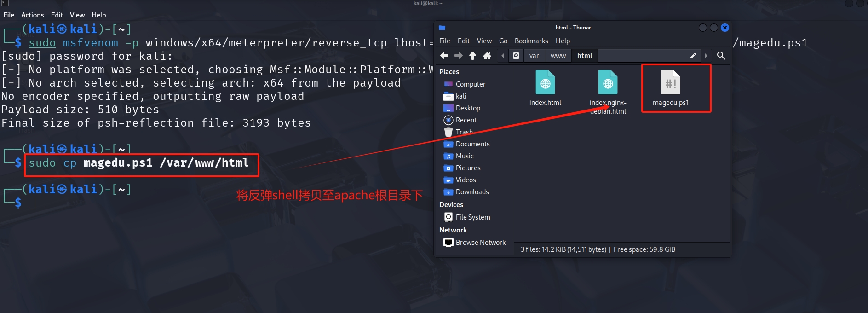Click the 'sudo cp magedu.ps1' command text

[138, 163]
